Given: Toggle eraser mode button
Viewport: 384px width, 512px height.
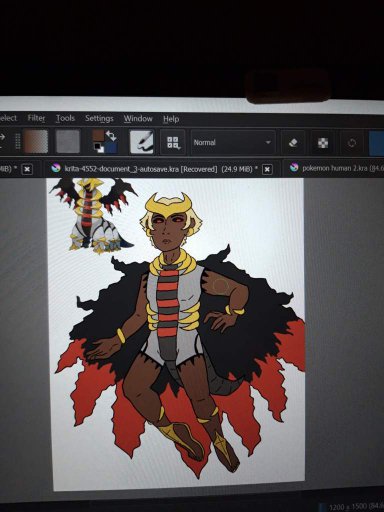Looking at the screenshot, I should click(x=292, y=143).
